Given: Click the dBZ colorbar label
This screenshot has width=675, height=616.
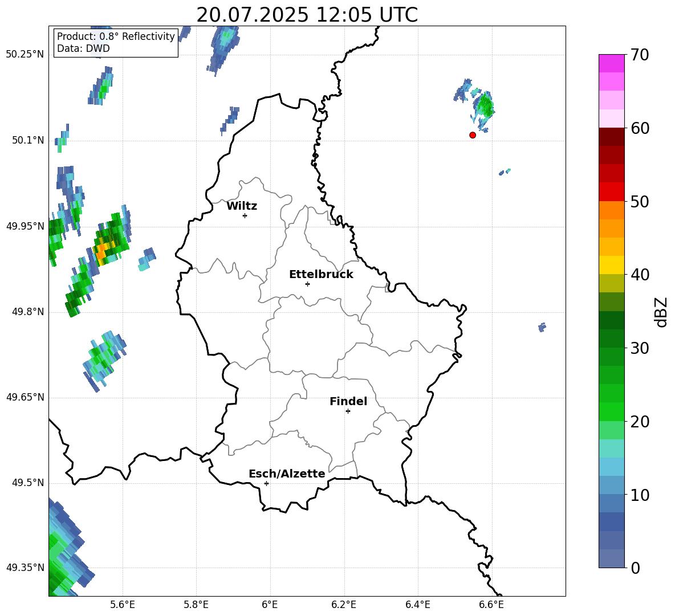Looking at the screenshot, I should click(x=661, y=312).
